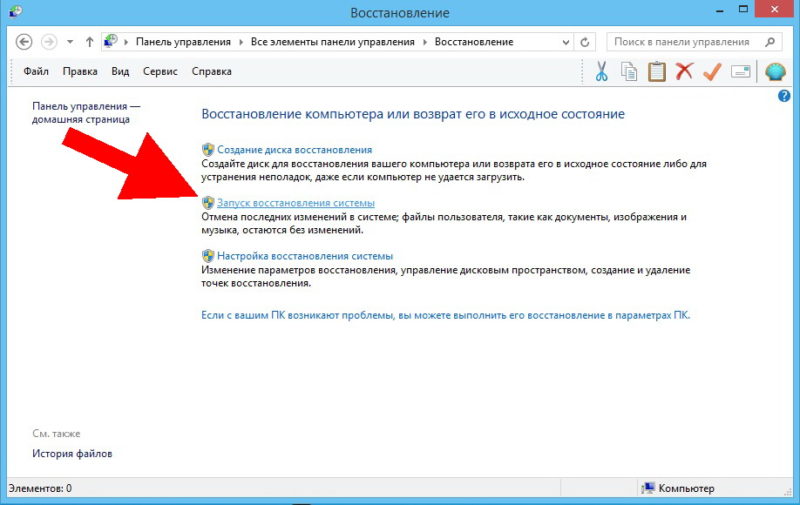Open 'Настройка восстановления системы' link
Screen dimensions: 800x505
coord(304,256)
